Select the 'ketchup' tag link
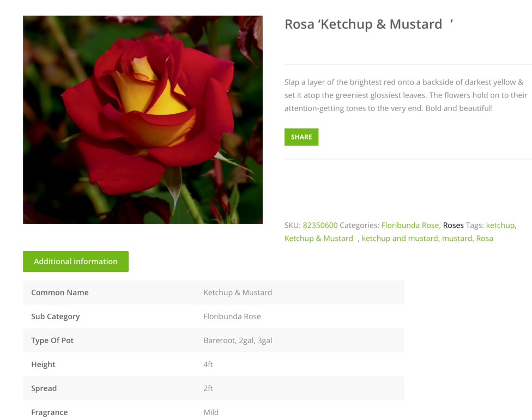Viewport: 532px width, 420px height. pos(500,225)
